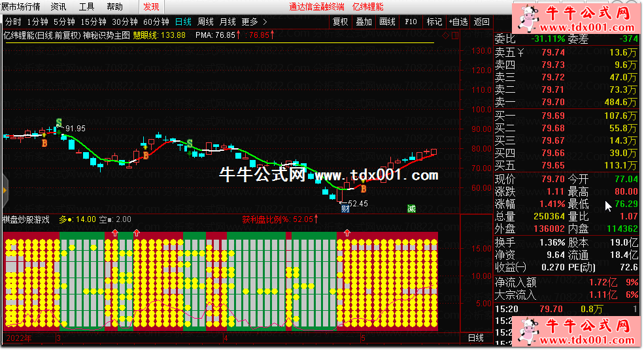Click the green S marker near 91.95
This screenshot has width=644, height=350.
coord(59,122)
